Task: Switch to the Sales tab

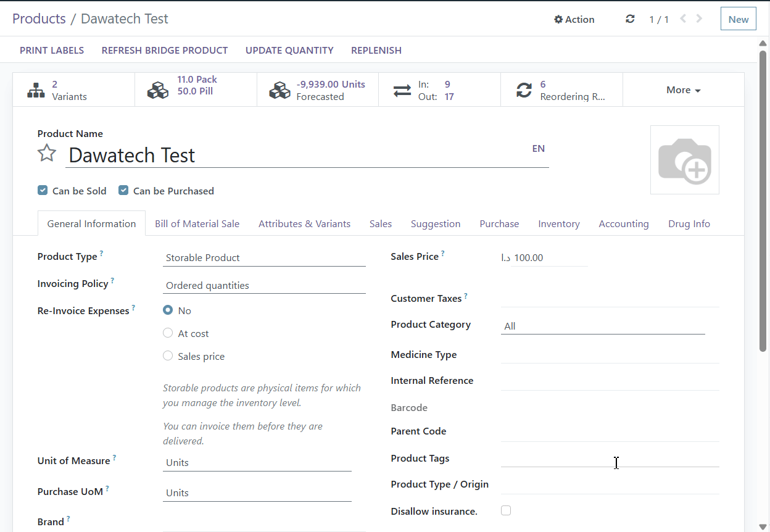Action: click(x=381, y=223)
